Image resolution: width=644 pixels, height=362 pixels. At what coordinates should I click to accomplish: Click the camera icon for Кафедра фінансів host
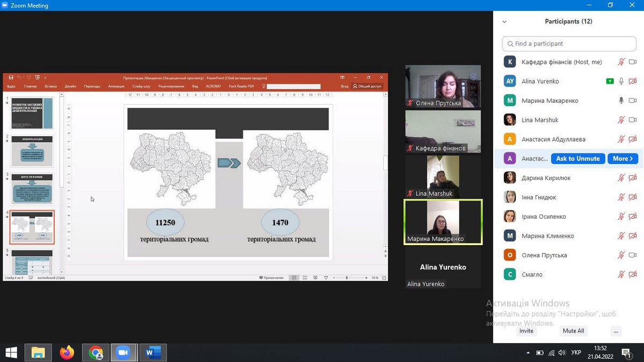point(633,62)
